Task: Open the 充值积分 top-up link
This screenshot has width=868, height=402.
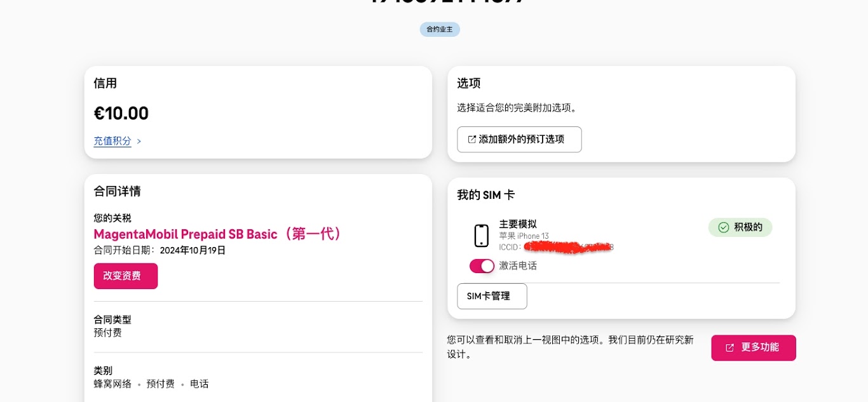Action: 112,141
